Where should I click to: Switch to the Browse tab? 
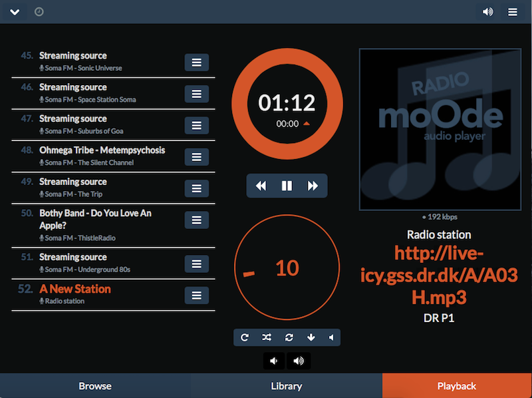pos(95,386)
